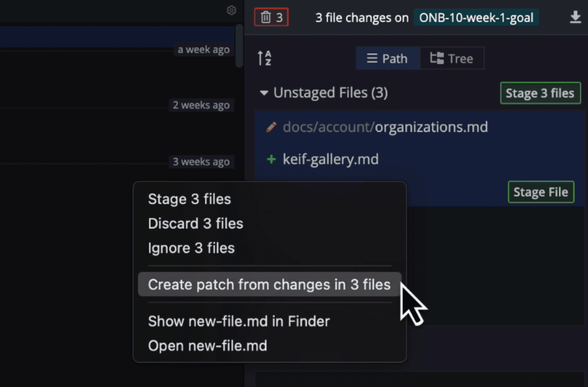The width and height of the screenshot is (588, 387).
Task: Enable Path view mode
Action: click(388, 58)
